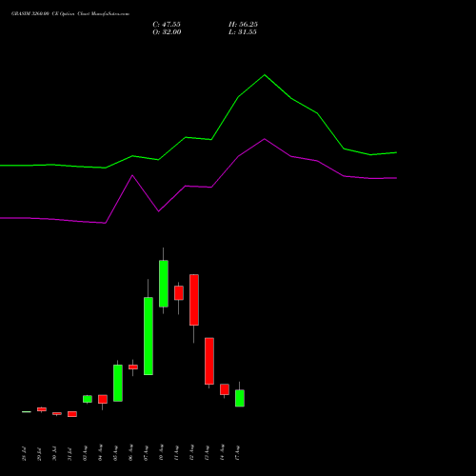Screen dimensions: 476x476
Task: Click the long red candle for 12 Aug
Action: coord(194,300)
